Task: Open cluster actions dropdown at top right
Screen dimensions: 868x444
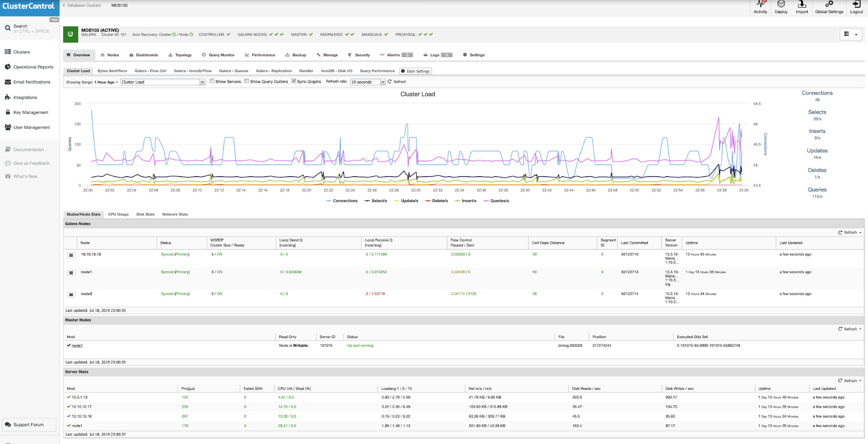Action: click(851, 34)
